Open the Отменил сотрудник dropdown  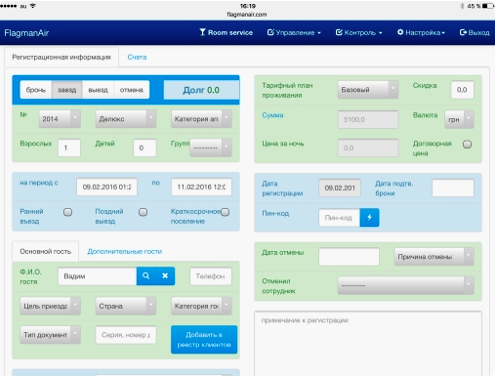point(406,285)
